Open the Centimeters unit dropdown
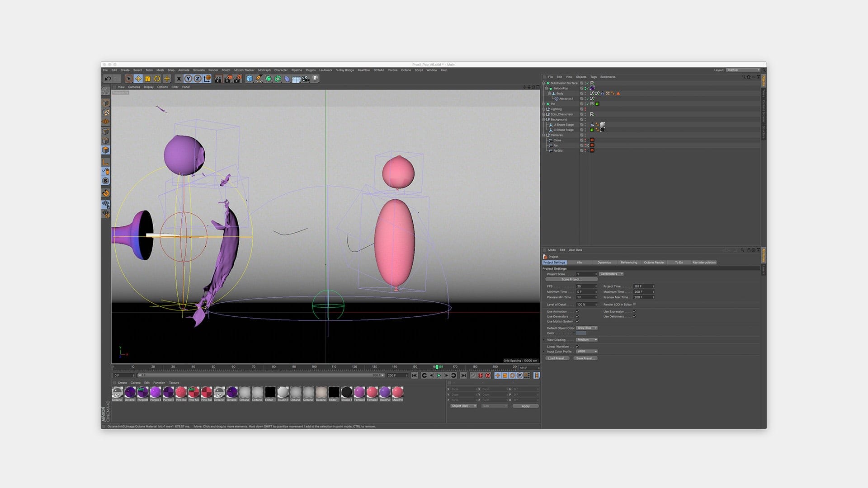This screenshot has height=488, width=868. point(612,274)
